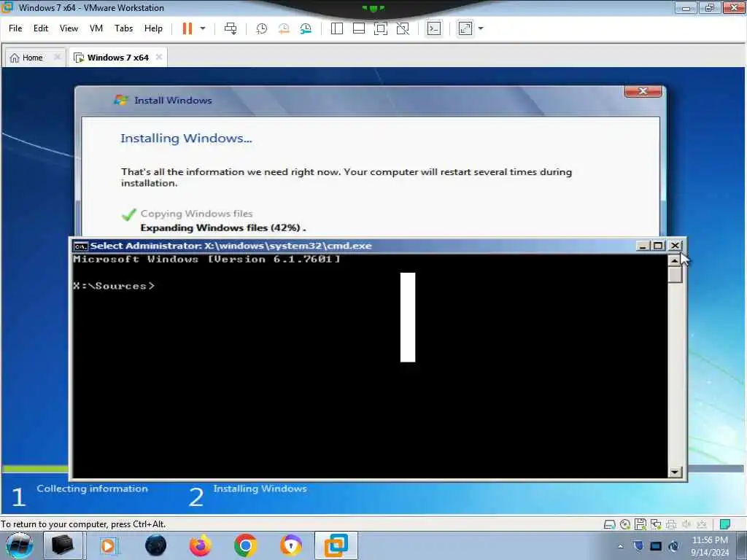Pause the virtual machine
This screenshot has height=560, width=747.
point(187,28)
